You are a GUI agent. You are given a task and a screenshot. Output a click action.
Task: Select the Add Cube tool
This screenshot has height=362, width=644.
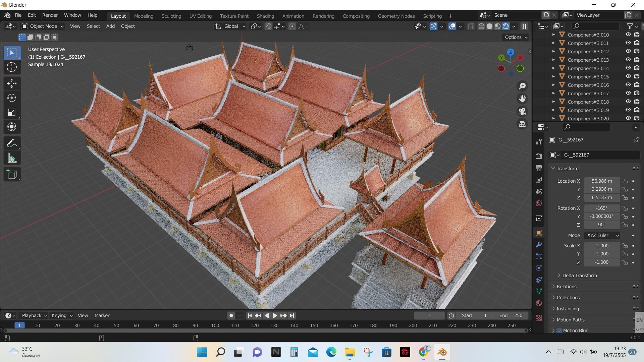[x=12, y=174]
